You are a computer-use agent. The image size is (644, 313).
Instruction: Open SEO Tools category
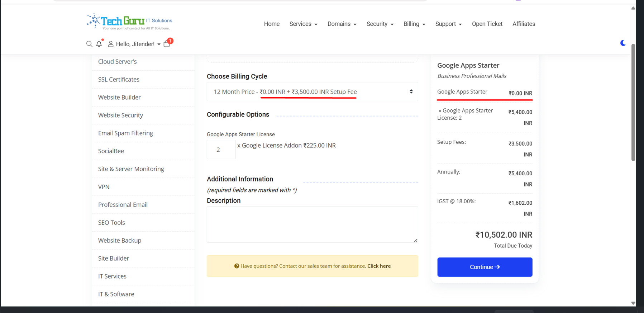(111, 223)
